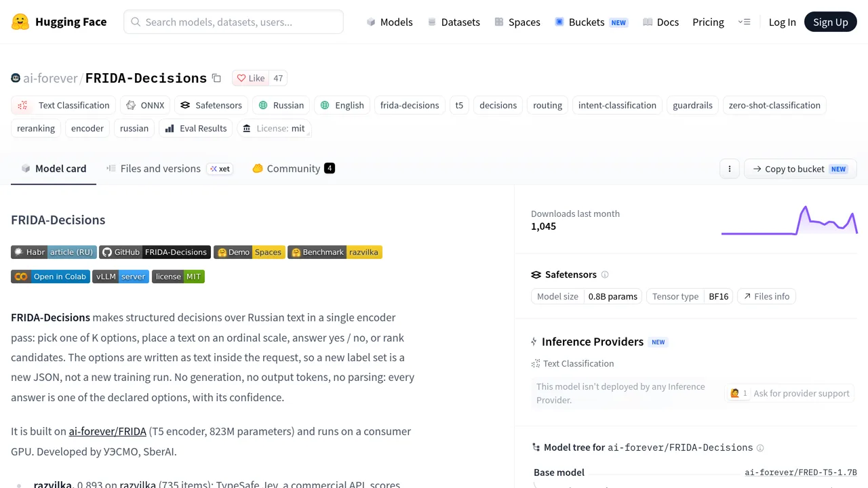Copy model name with the clipboard icon

216,78
